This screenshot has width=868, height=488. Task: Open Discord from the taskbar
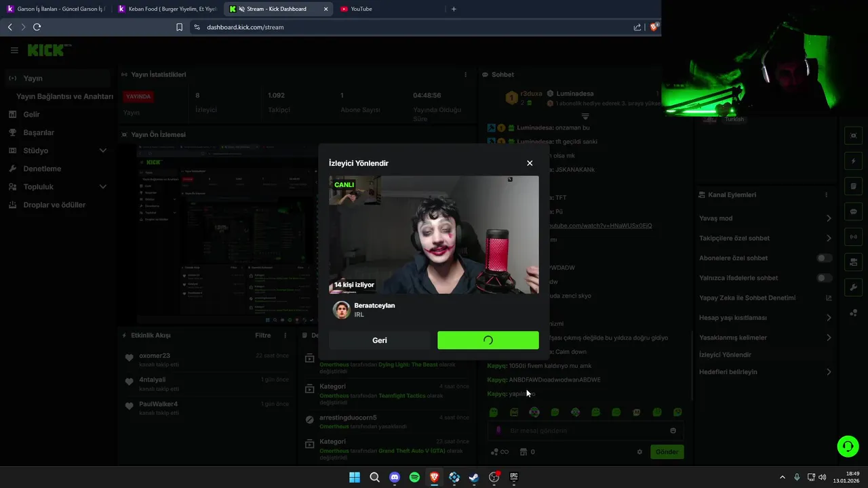pos(395,477)
